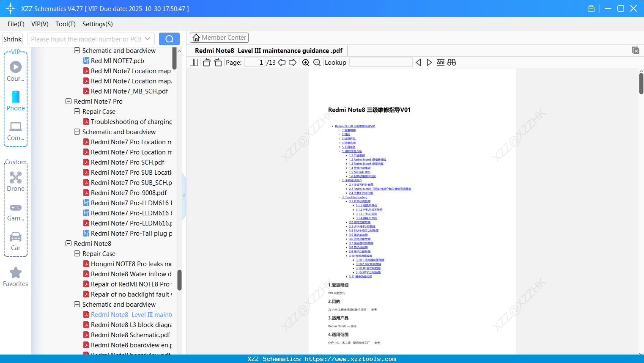Viewport: 644px width, 363px height.
Task: Rotate the PDF page counterclockwise
Action: (x=206, y=63)
